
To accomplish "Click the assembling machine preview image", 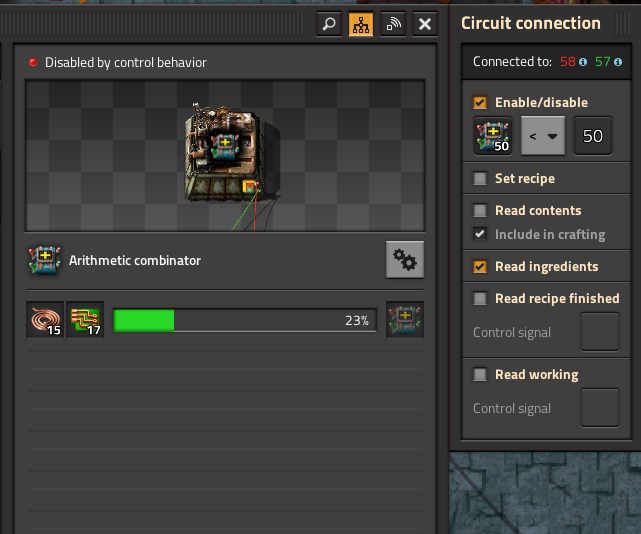I will click(x=225, y=155).
